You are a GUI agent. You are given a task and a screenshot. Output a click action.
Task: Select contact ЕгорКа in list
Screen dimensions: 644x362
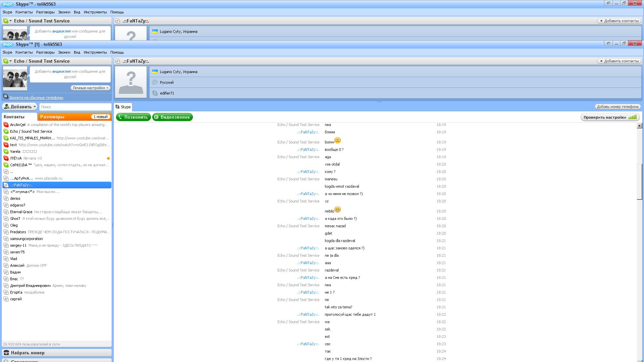click(x=57, y=292)
